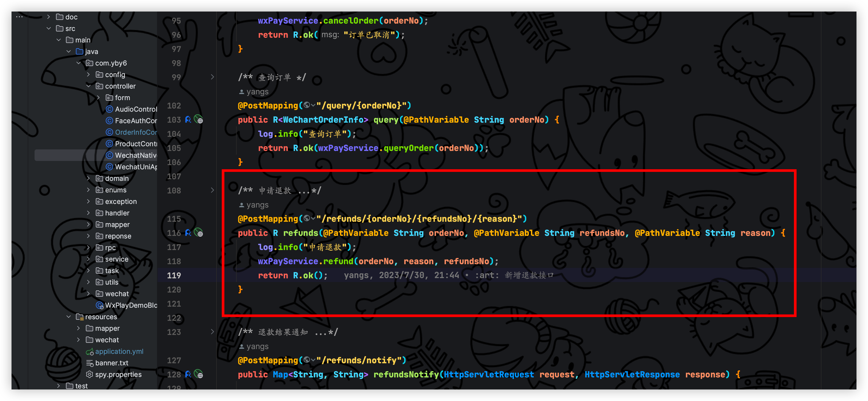The height and width of the screenshot is (401, 868).
Task: Click the three-dots options button at top left
Action: 19,17
